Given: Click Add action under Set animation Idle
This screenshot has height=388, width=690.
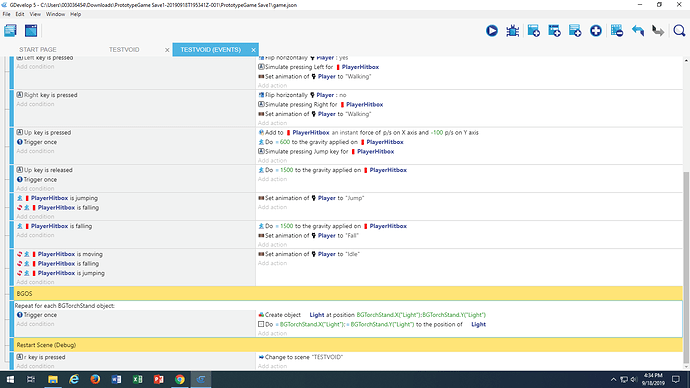Looking at the screenshot, I should 272,263.
